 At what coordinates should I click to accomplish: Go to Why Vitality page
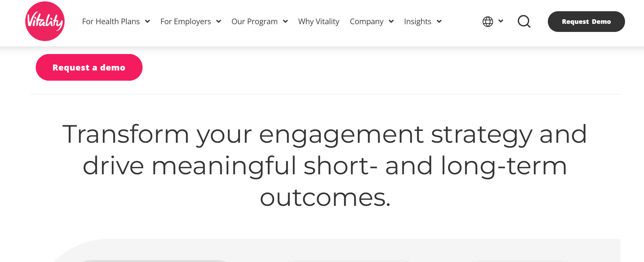[319, 21]
